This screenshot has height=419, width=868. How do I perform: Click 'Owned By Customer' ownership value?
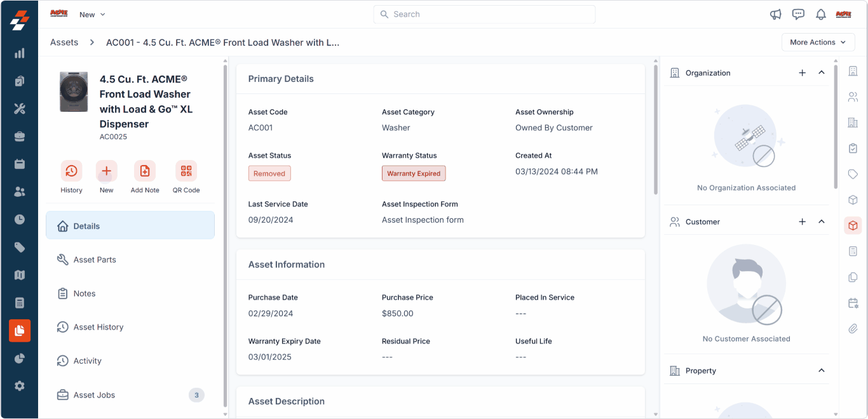coord(554,128)
